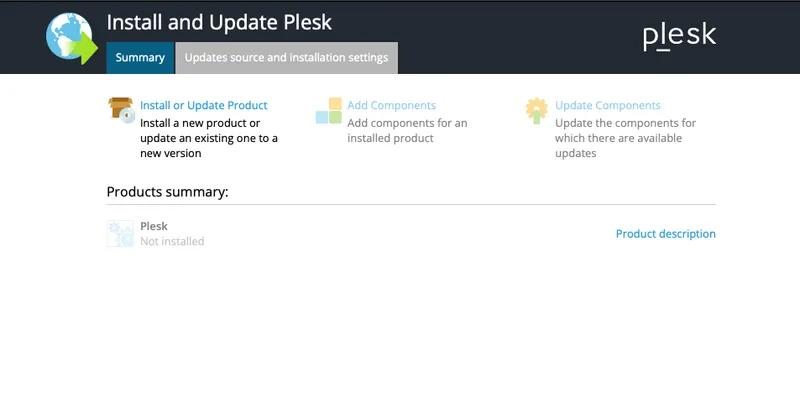Click the 'Install and Update Plesk' page title

click(x=219, y=22)
